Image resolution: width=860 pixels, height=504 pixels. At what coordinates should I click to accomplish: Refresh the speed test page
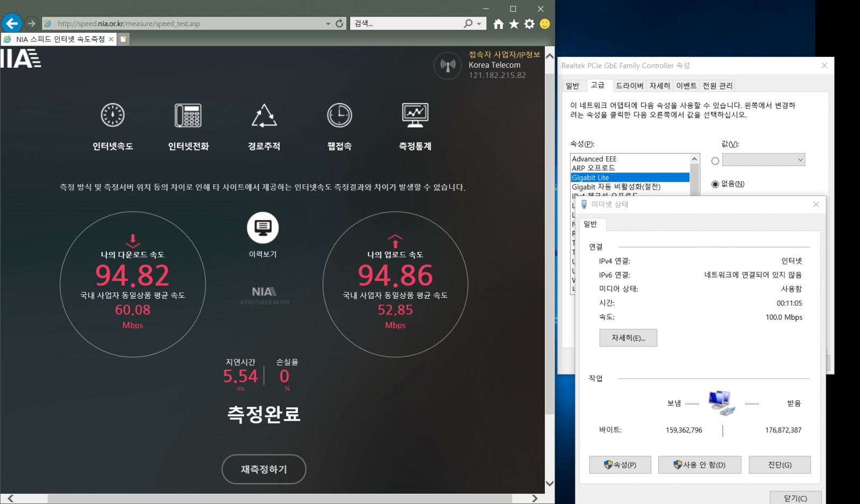click(339, 23)
